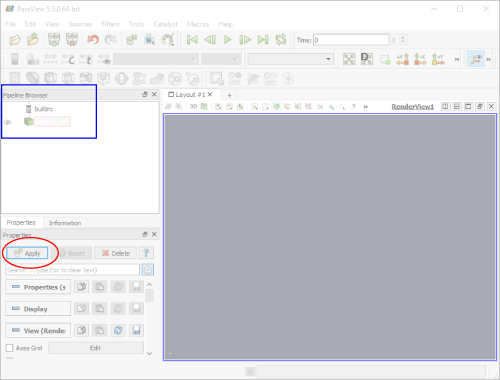Click the Glyph filter icon
The image size is (500, 380).
[x=121, y=79]
